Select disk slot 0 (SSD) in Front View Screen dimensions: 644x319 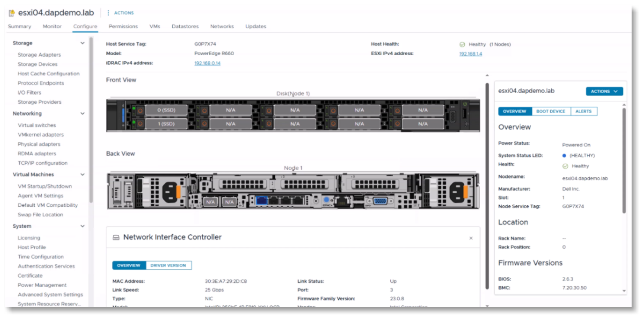point(166,110)
